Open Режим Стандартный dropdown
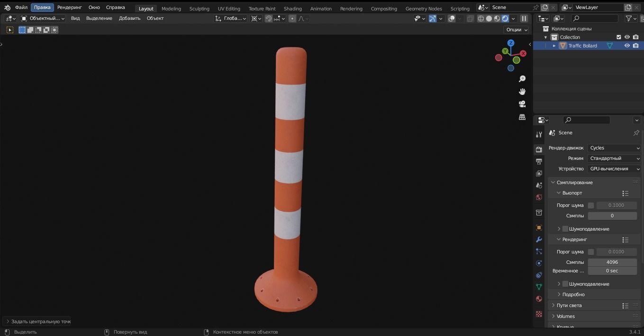Viewport: 644px width, 336px height. pyautogui.click(x=614, y=159)
